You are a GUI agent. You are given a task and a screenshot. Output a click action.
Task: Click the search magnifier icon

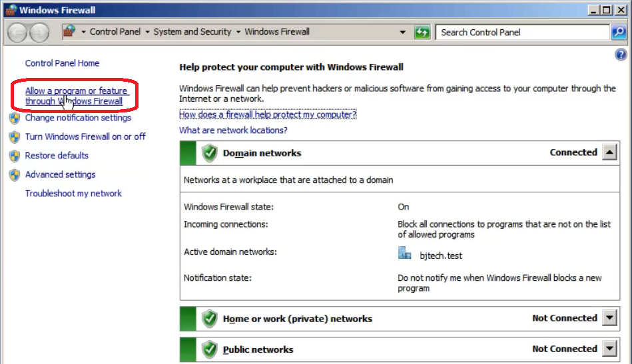click(618, 32)
